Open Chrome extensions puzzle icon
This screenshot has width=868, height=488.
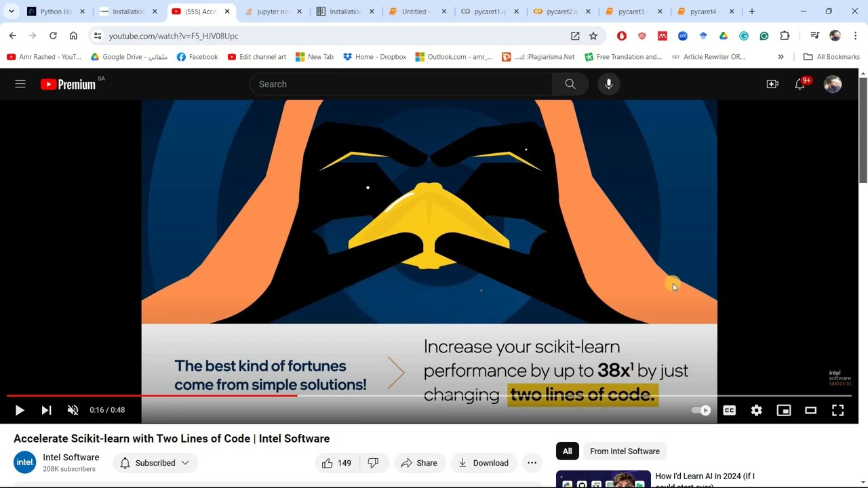[785, 36]
